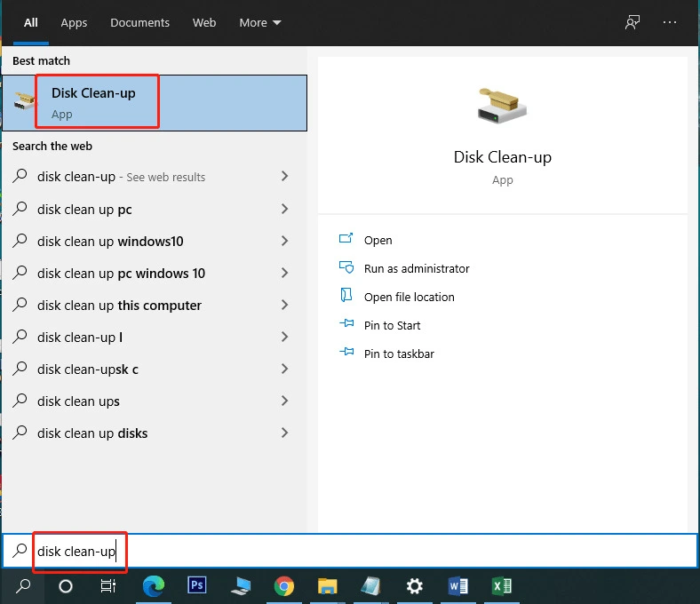This screenshot has width=700, height=604.
Task: Open Photoshop from the taskbar
Action: coord(197,584)
